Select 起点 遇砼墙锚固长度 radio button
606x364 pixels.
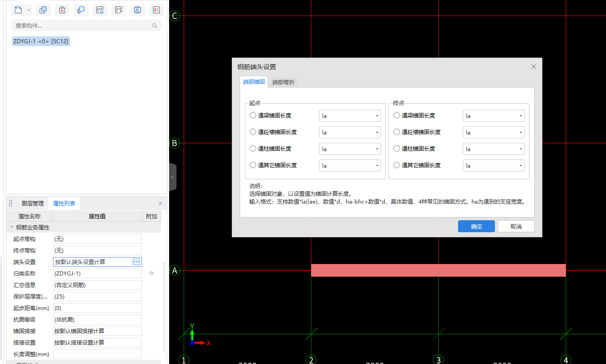click(x=253, y=132)
